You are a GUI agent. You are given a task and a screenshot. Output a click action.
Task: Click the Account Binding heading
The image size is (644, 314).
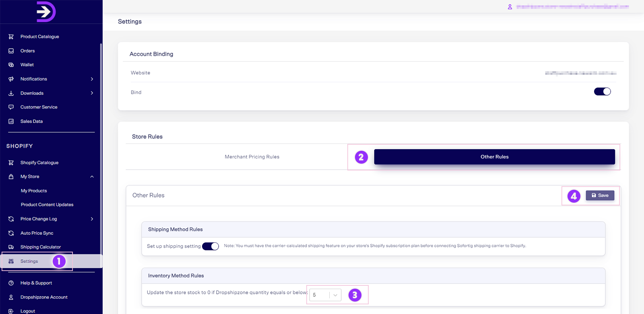151,54
